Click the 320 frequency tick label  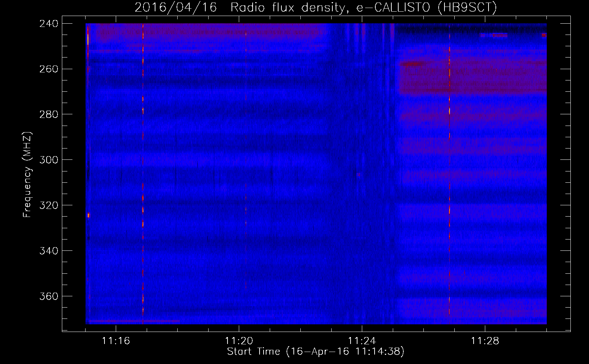49,206
